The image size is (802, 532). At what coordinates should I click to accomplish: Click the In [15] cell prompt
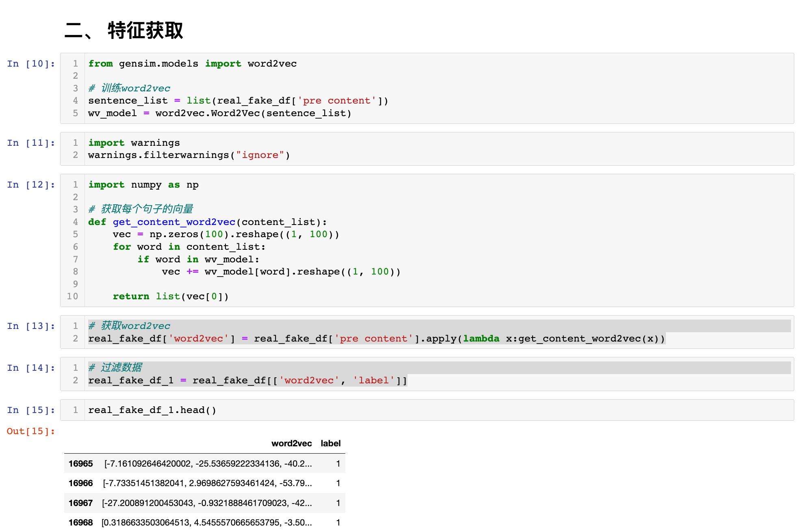[31, 410]
